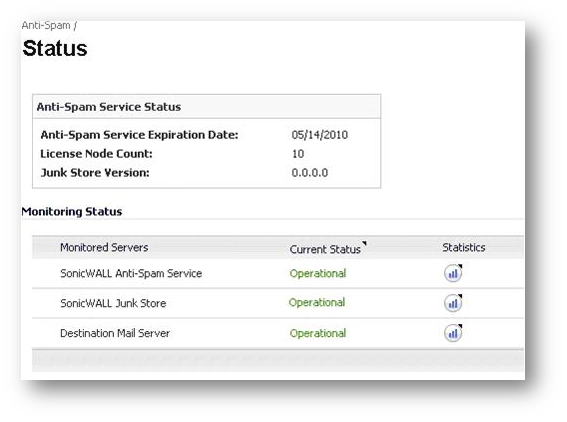
Task: Click Operational status of Anti-Spam Service
Action: (x=318, y=273)
